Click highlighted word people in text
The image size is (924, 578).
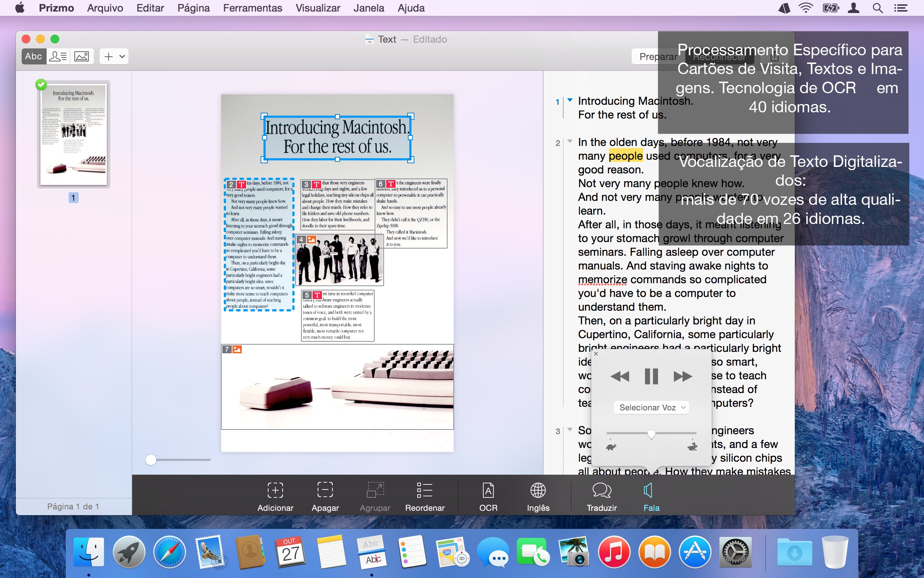(x=626, y=156)
